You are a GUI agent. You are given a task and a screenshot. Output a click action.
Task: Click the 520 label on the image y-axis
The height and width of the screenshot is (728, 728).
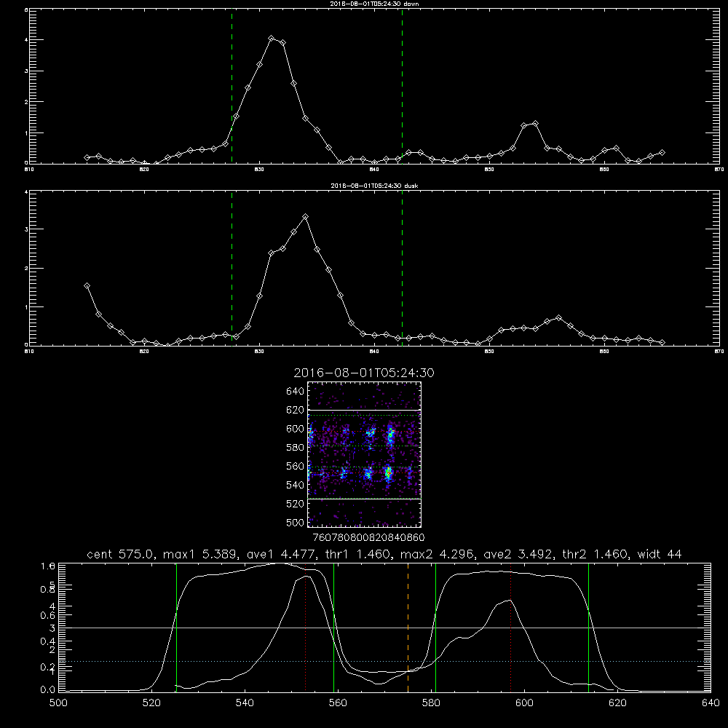[296, 504]
